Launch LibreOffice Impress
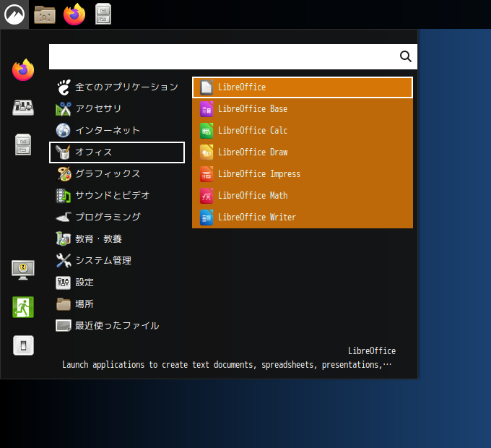Screen dimensions: 491x448 303,174
